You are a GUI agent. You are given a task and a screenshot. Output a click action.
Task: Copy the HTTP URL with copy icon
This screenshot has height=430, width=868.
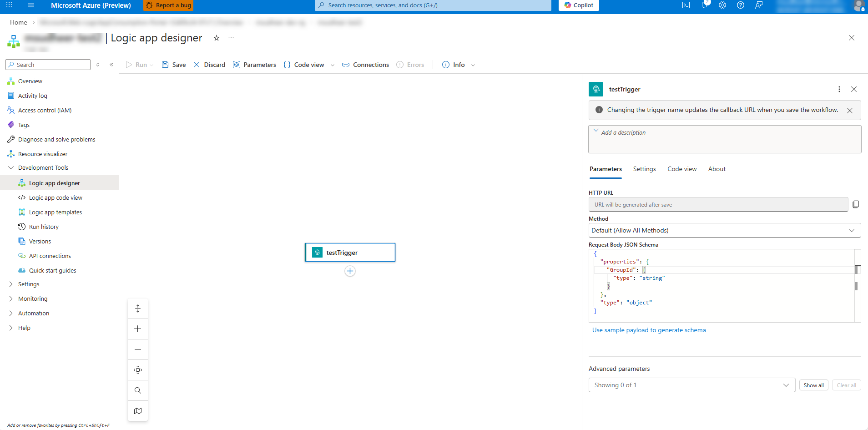coord(855,204)
